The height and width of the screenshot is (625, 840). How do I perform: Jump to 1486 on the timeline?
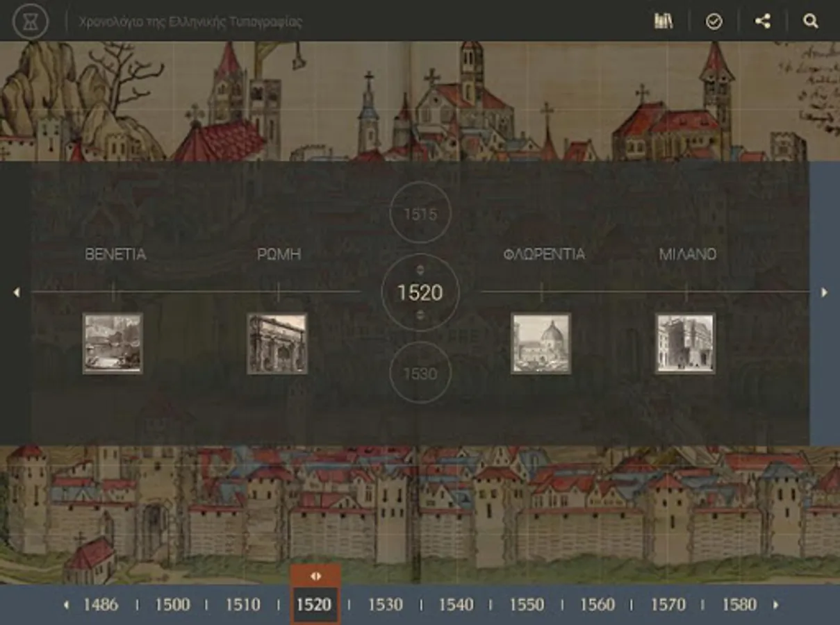[101, 604]
